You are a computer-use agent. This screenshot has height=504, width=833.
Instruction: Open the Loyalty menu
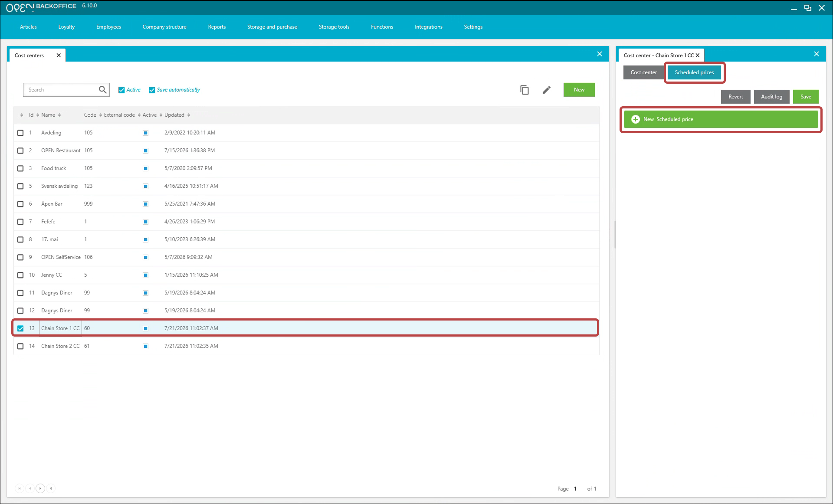66,27
